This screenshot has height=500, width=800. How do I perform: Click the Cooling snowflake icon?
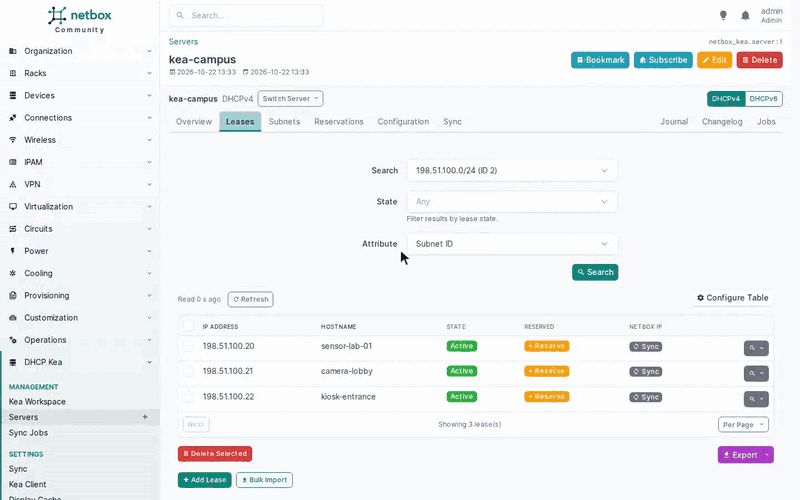tap(13, 273)
